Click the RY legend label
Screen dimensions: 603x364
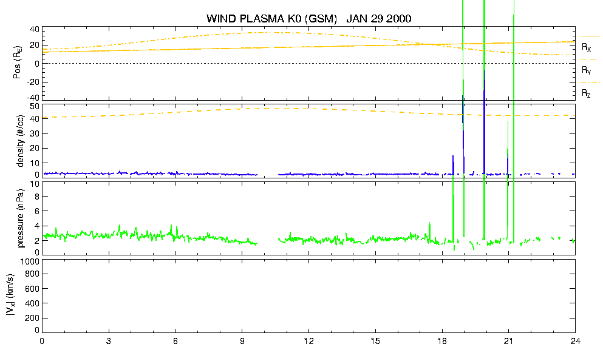point(587,70)
